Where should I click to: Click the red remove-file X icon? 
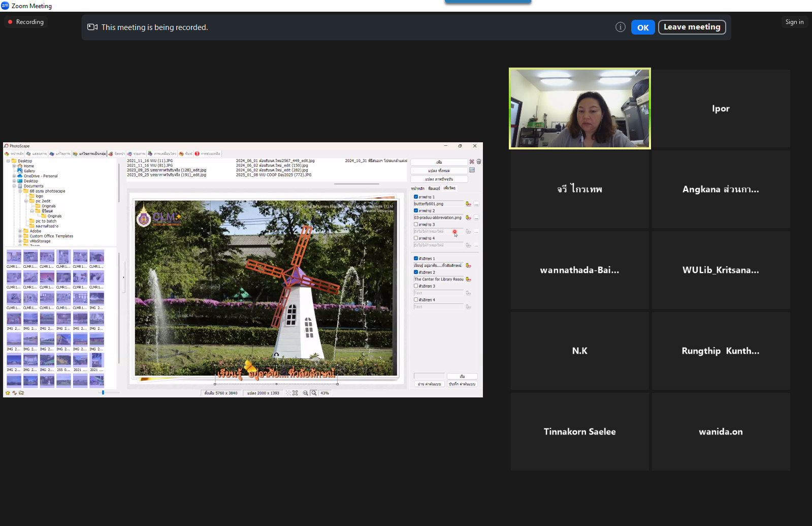472,162
